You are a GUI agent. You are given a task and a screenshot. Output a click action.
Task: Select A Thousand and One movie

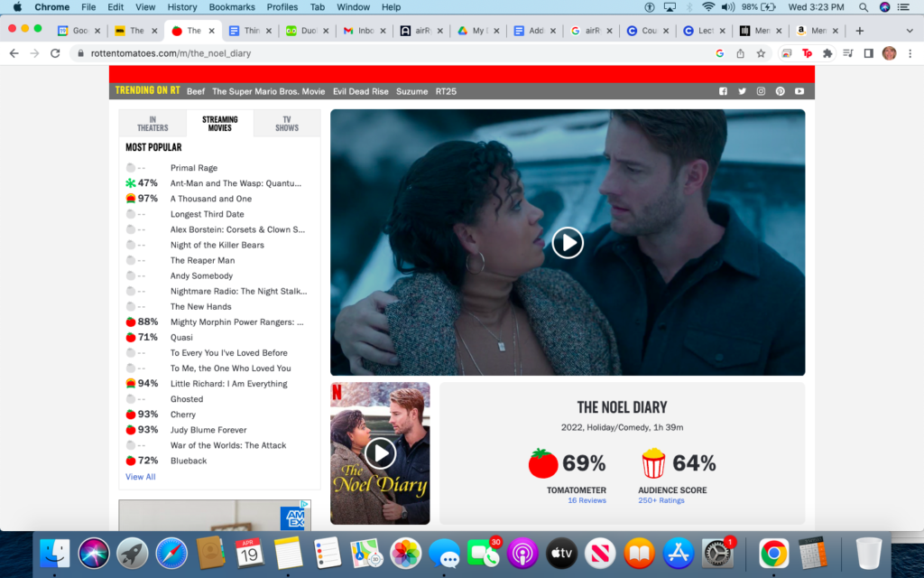(x=211, y=199)
